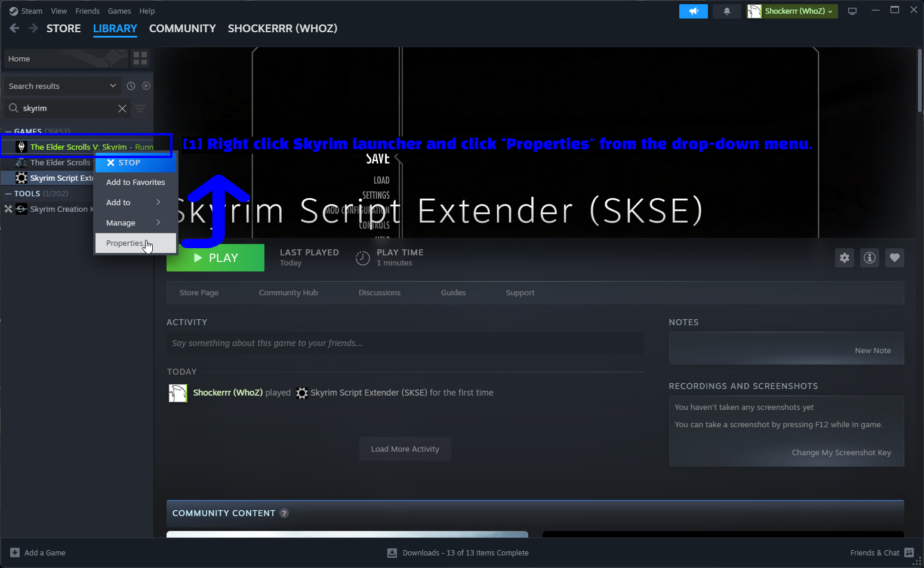Click the skyrim search field

point(67,109)
